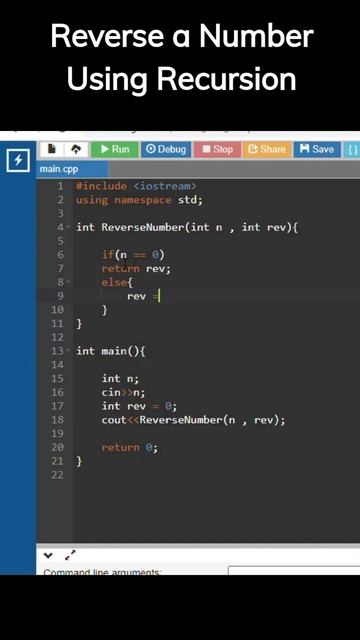The height and width of the screenshot is (640, 360).
Task: Click the beautify braces icon
Action: click(352, 150)
